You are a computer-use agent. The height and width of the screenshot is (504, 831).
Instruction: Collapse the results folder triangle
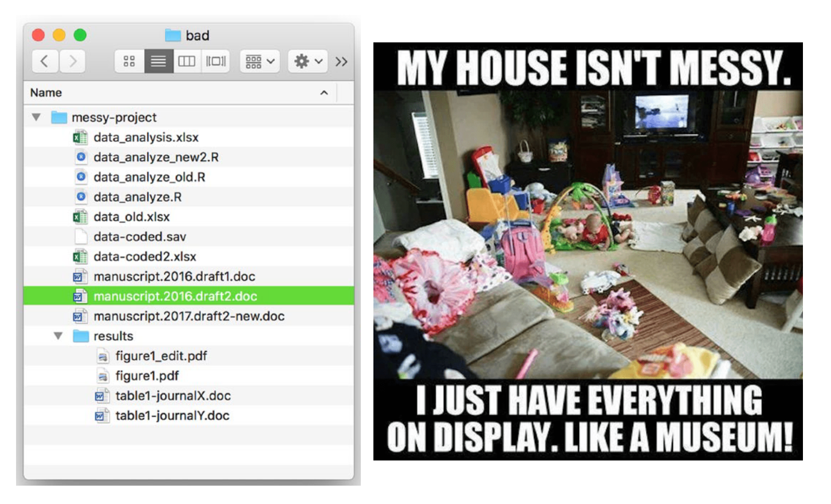58,336
